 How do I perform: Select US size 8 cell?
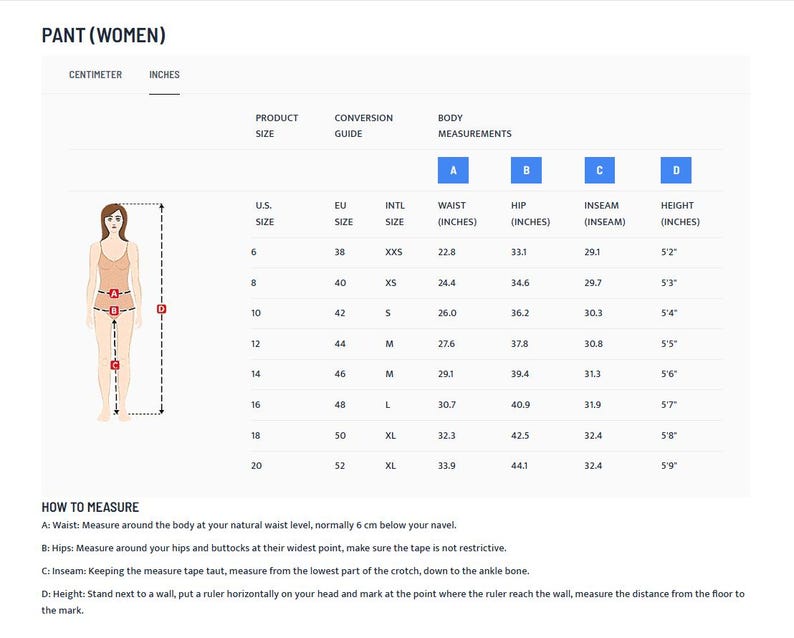pyautogui.click(x=254, y=283)
